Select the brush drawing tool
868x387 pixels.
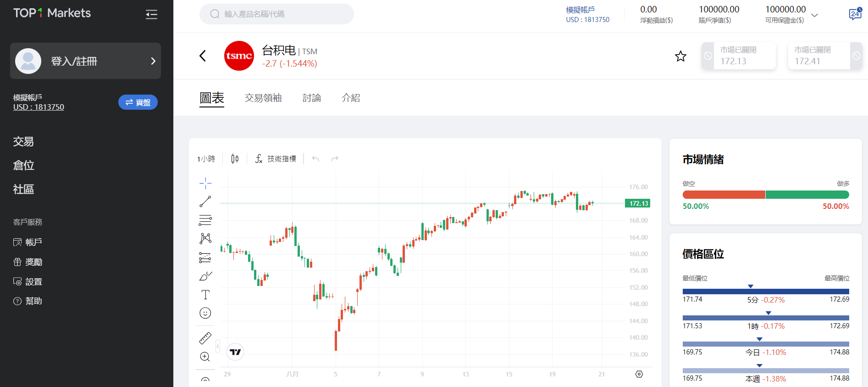(205, 276)
